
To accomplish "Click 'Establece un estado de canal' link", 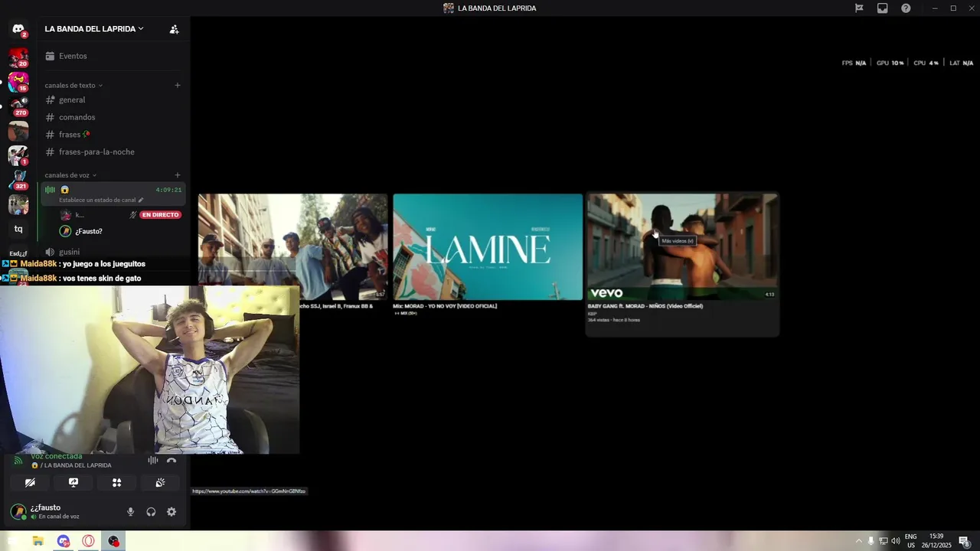I will tap(97, 200).
